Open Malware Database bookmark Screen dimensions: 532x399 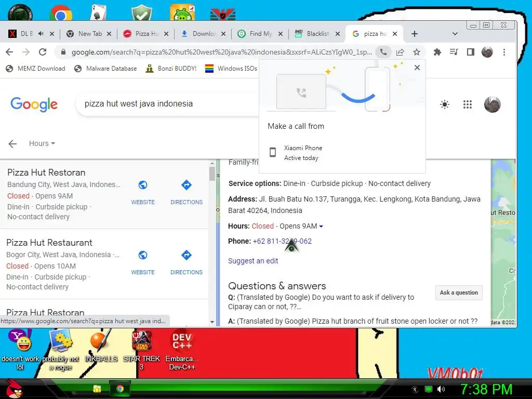tap(105, 69)
